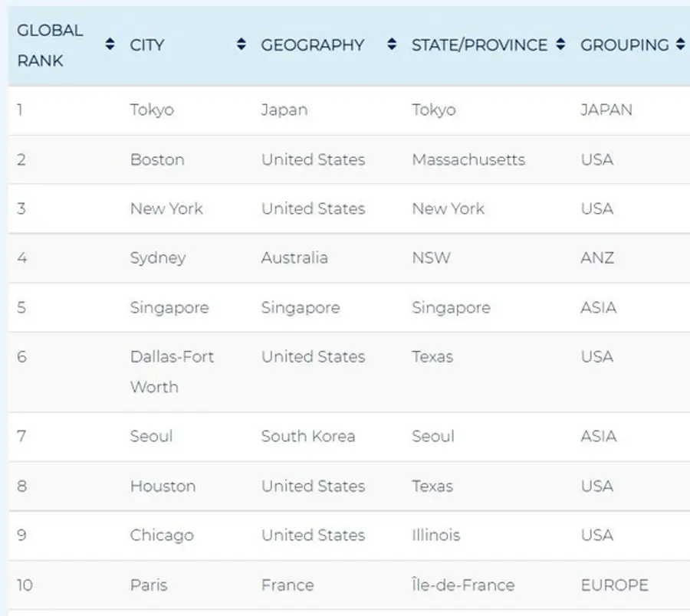Image resolution: width=690 pixels, height=616 pixels.
Task: Click the CITY column header label
Action: (x=147, y=45)
